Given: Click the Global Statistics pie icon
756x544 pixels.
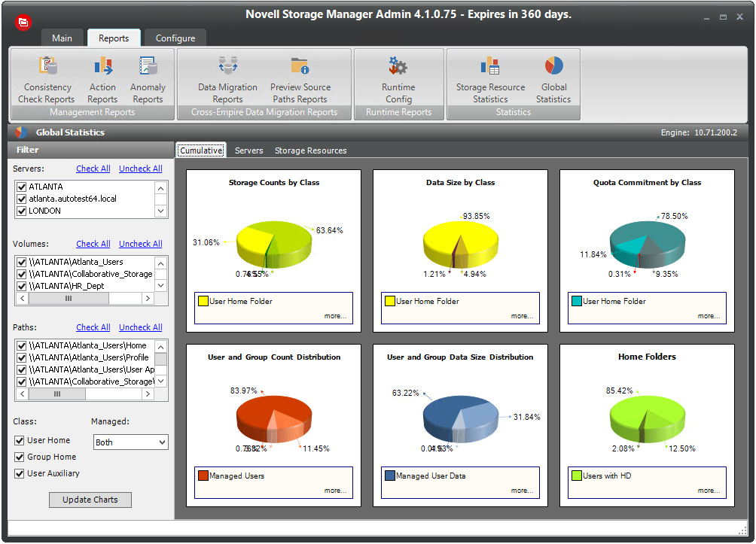Looking at the screenshot, I should pyautogui.click(x=553, y=66).
